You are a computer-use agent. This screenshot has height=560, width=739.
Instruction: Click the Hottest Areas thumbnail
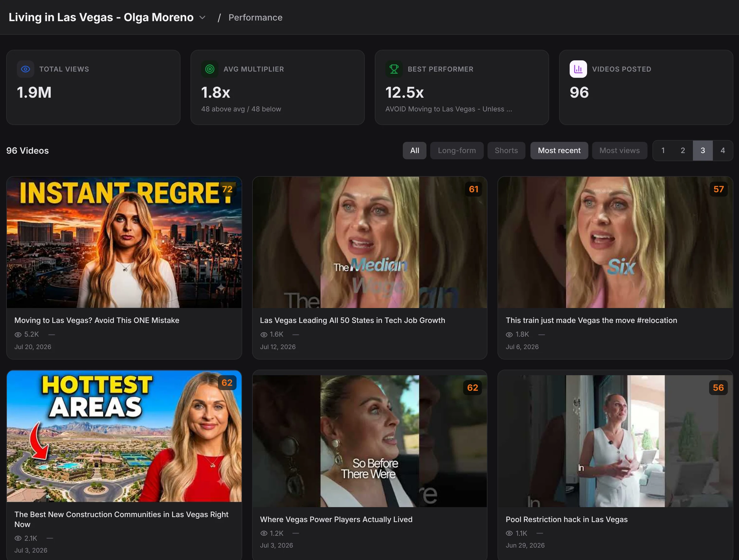pyautogui.click(x=124, y=436)
